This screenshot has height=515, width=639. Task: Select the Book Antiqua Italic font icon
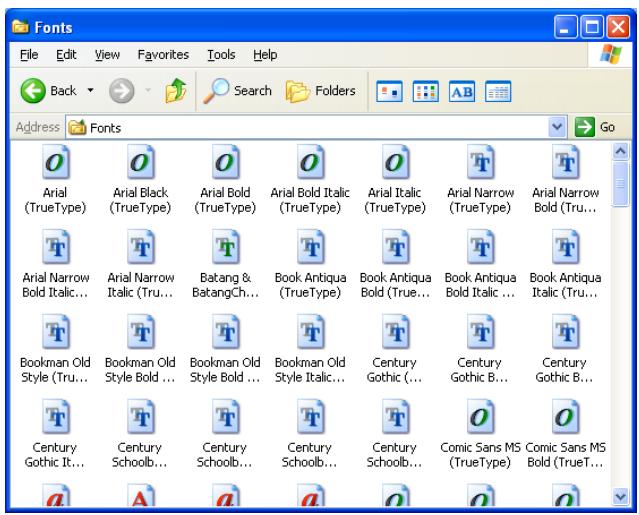point(565,247)
